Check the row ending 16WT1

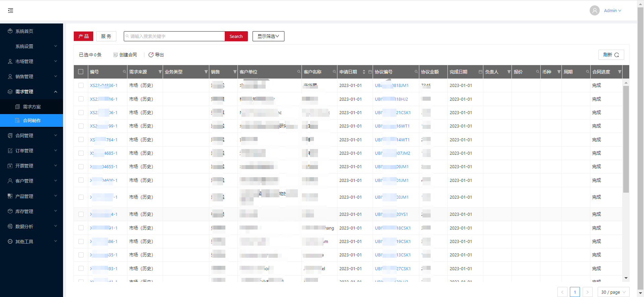click(x=81, y=126)
